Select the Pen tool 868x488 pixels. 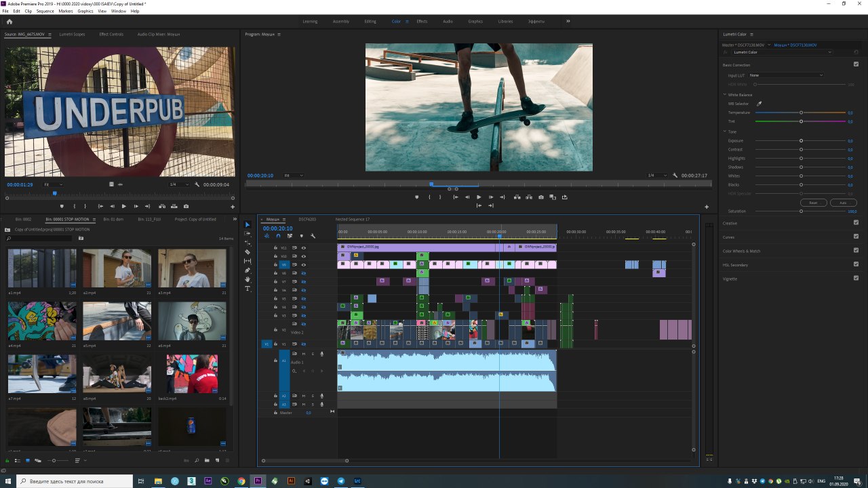coord(248,270)
